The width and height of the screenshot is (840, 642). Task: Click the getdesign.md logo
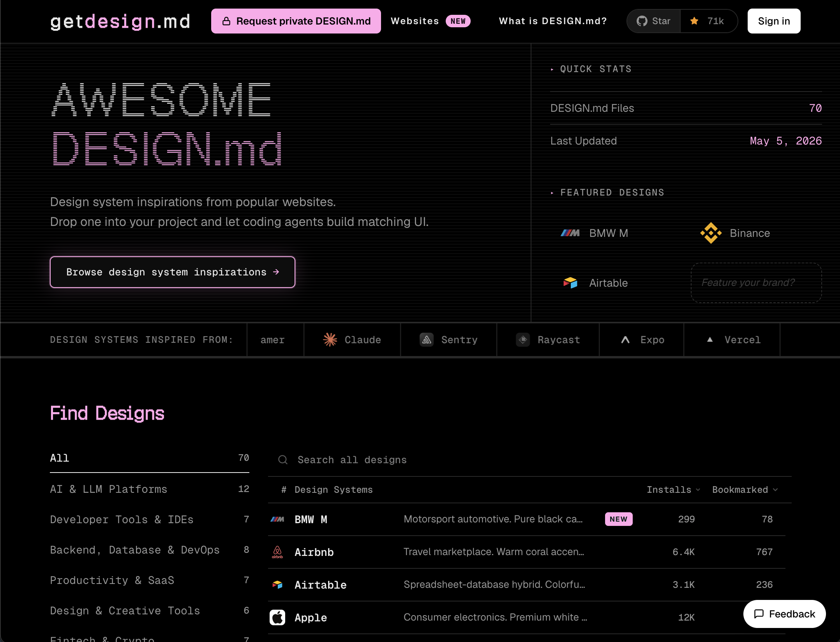[x=120, y=21]
